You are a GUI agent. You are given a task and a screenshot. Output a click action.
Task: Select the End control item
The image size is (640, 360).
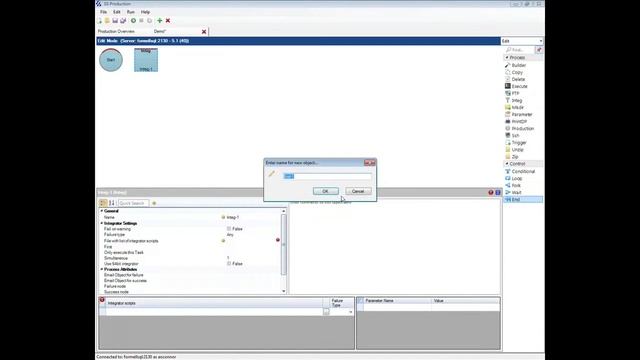523,200
